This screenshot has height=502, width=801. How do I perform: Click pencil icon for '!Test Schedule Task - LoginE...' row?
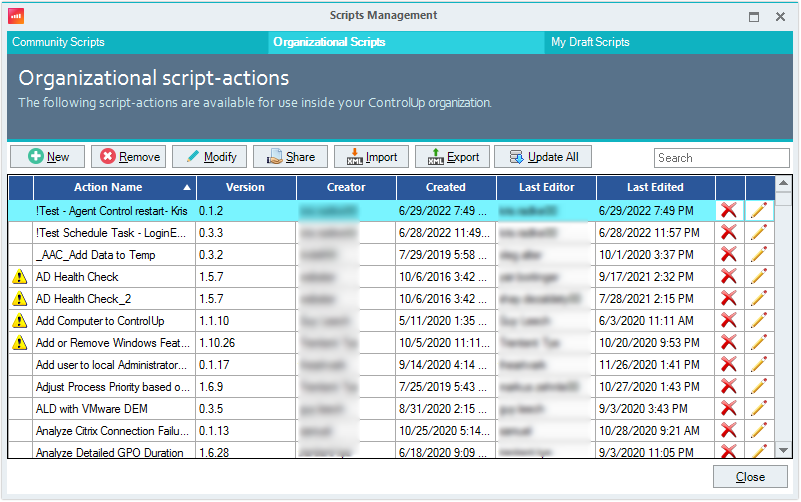[759, 232]
